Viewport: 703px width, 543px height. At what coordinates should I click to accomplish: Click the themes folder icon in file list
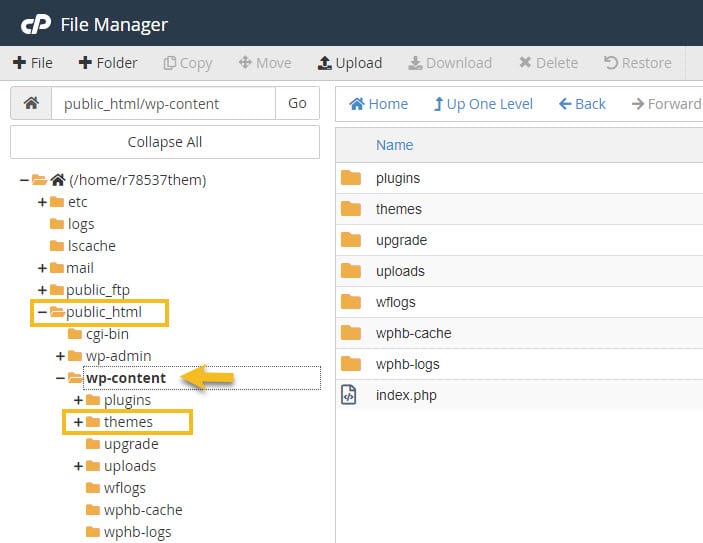point(351,209)
